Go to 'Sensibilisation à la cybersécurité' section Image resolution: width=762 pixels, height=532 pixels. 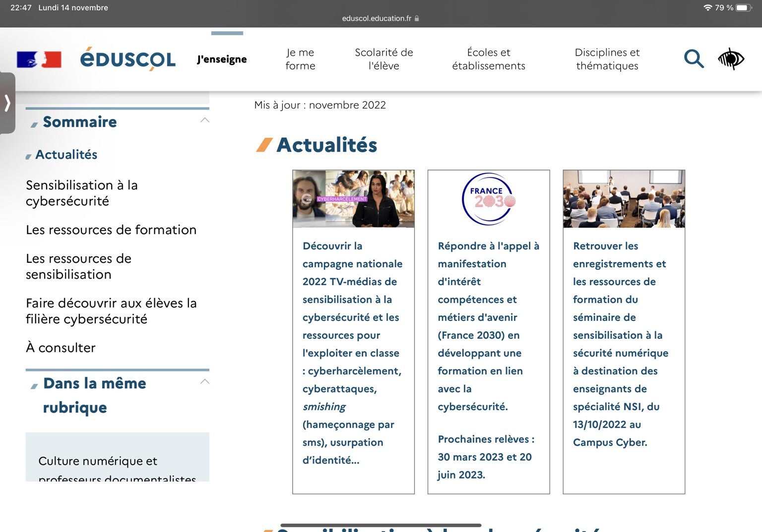pos(82,193)
